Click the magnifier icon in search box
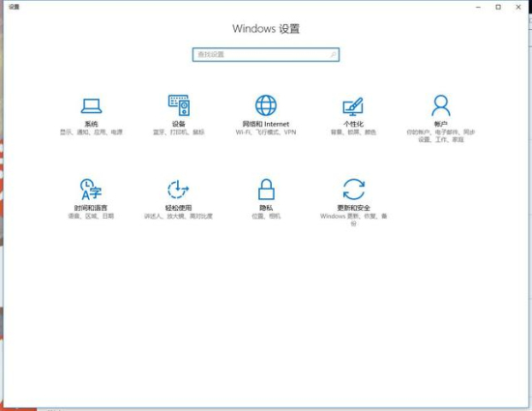The height and width of the screenshot is (411, 532). (333, 54)
